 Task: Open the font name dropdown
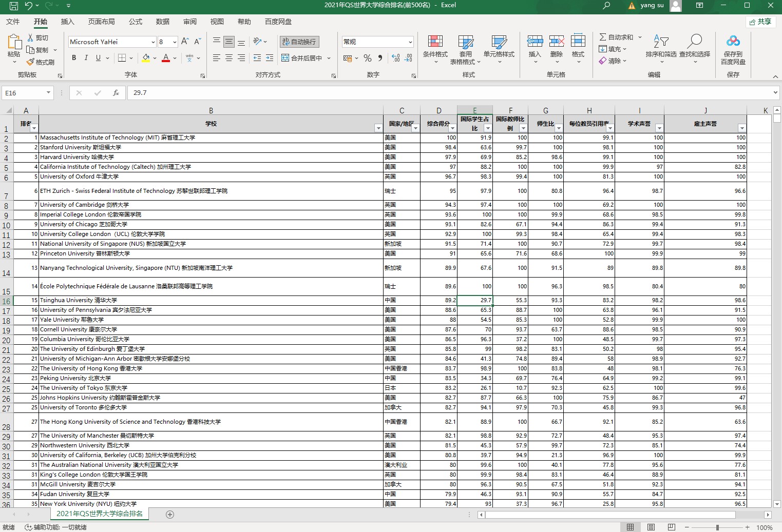point(153,42)
